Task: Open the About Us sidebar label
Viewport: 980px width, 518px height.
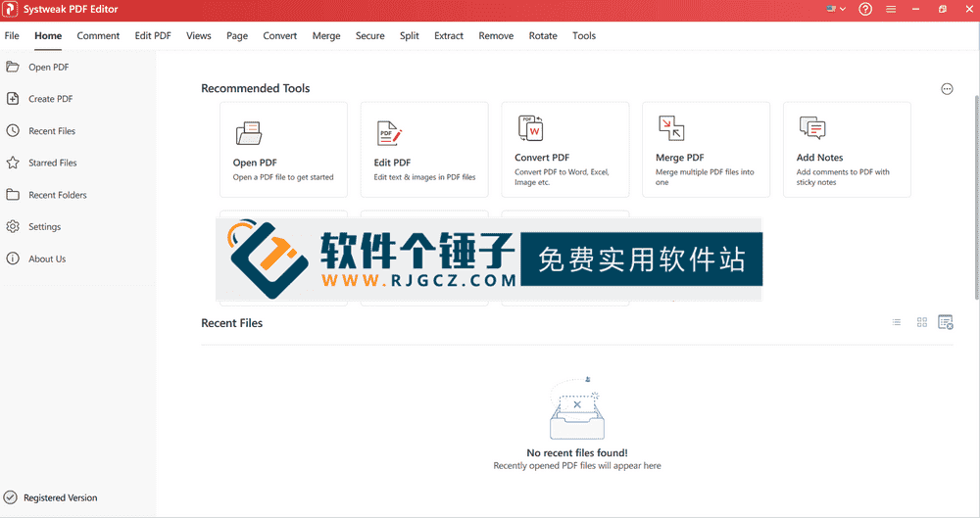Action: [47, 259]
